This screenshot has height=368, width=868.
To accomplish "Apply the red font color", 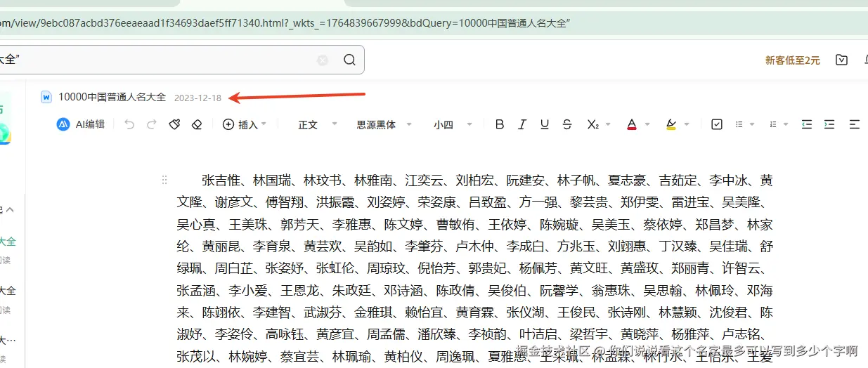I will 631,124.
